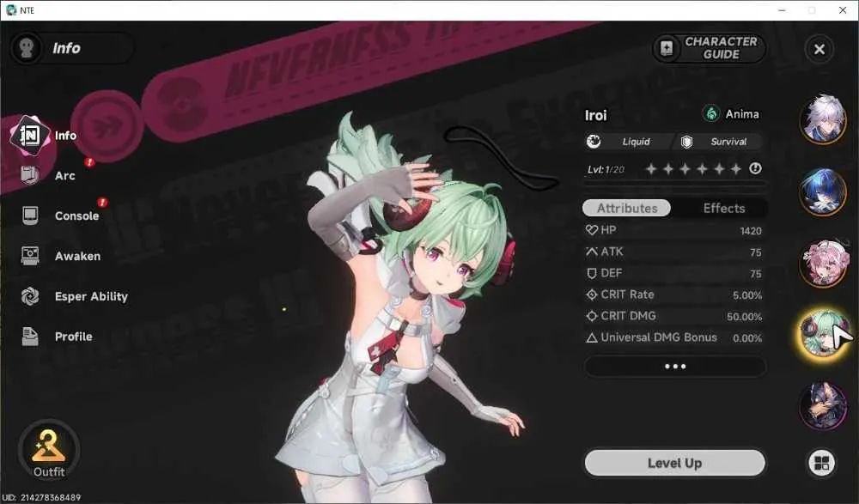This screenshot has width=859, height=504.
Task: Click the Character Guide book icon
Action: (667, 48)
